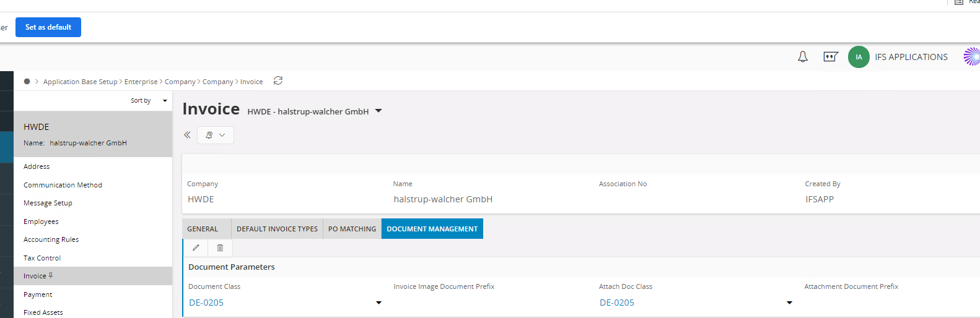This screenshot has width=980, height=318.
Task: Click the Attachment Document Prefix field
Action: pyautogui.click(x=892, y=303)
